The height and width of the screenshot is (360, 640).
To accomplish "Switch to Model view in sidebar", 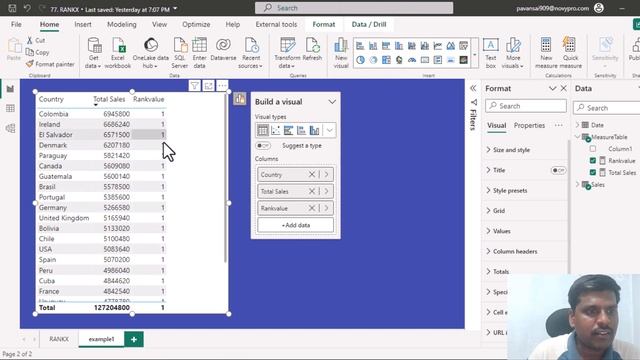I will (10, 128).
